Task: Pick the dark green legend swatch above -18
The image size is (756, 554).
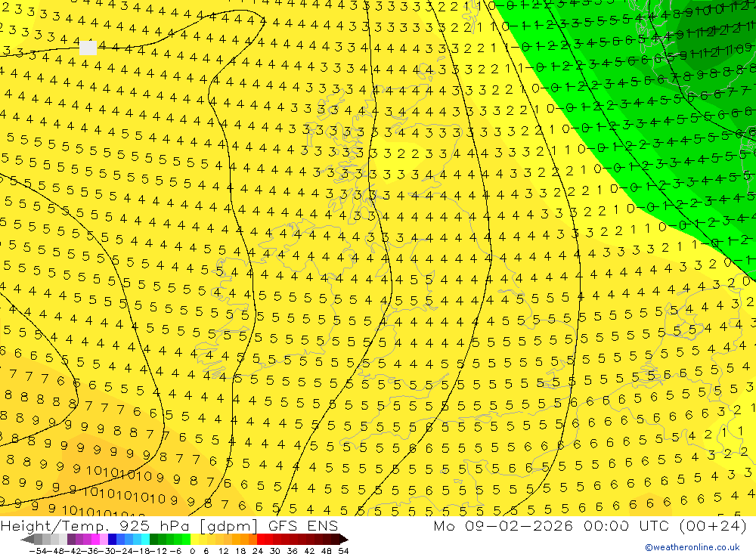Action: pos(153,540)
